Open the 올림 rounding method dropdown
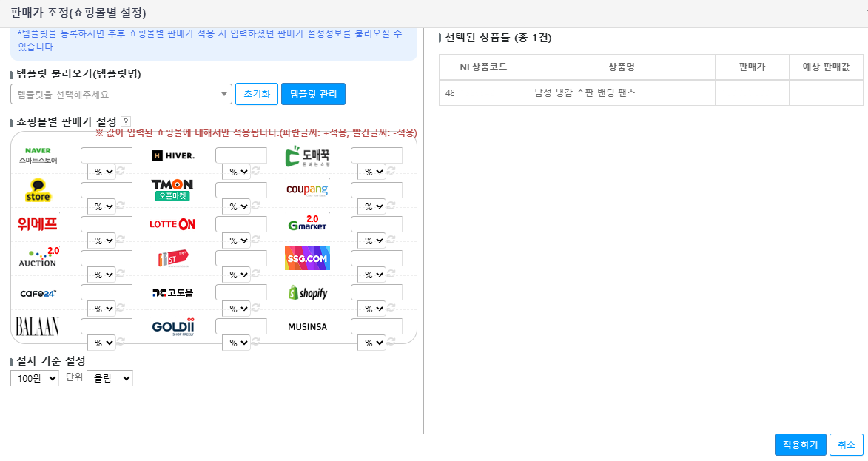Viewport: 868px width, 461px height. point(110,379)
